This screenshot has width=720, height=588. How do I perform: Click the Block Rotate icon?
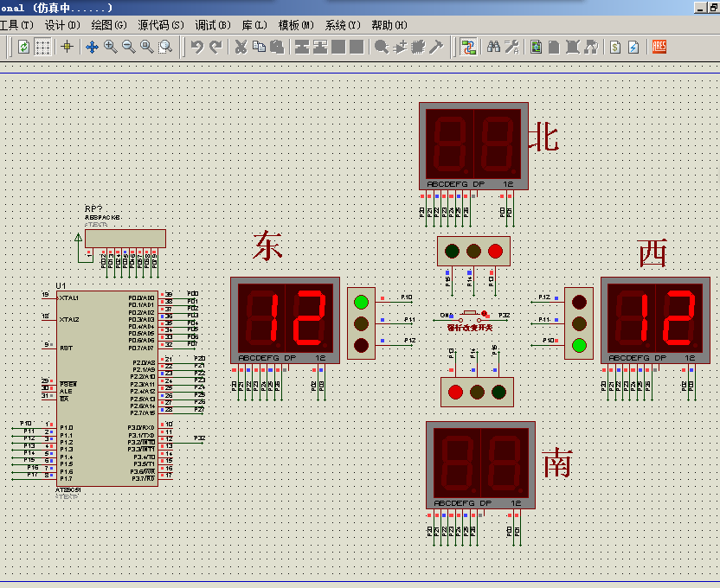pos(338,47)
